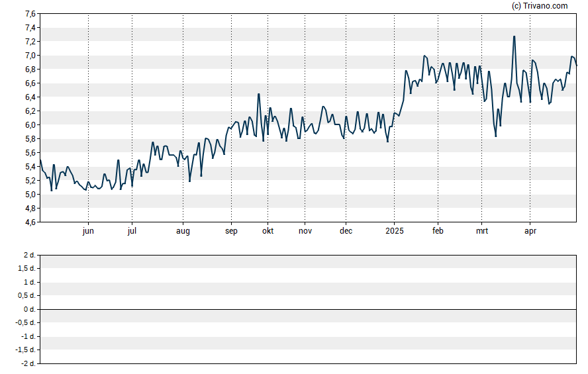Click the '0 d.' zero line label
The width and height of the screenshot is (588, 374).
point(29,309)
